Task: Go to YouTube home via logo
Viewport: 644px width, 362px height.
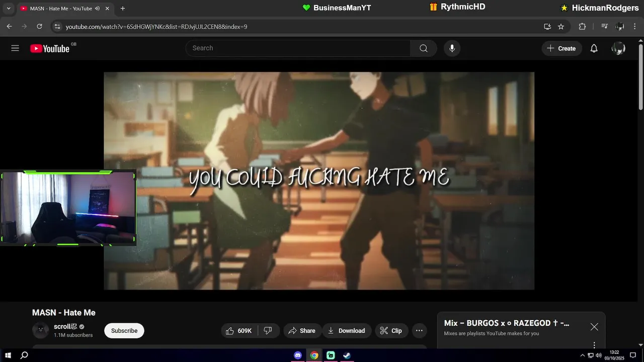Action: (x=50, y=48)
